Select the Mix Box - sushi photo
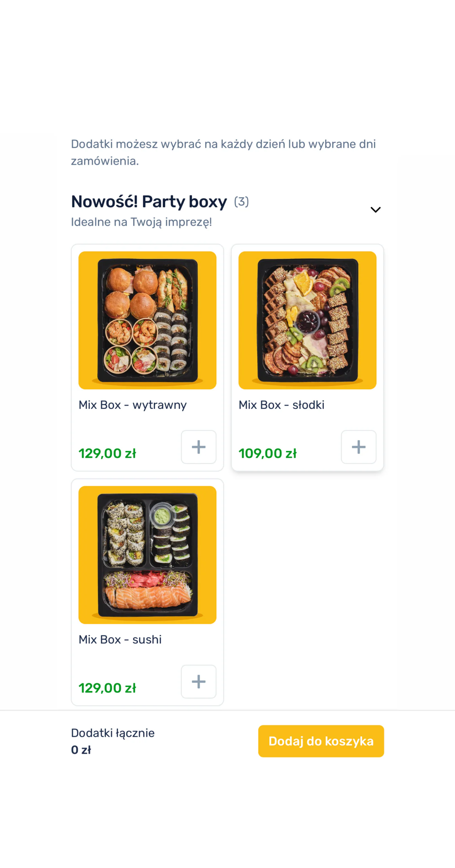Viewport: 455px width, 868px height. coord(147,554)
